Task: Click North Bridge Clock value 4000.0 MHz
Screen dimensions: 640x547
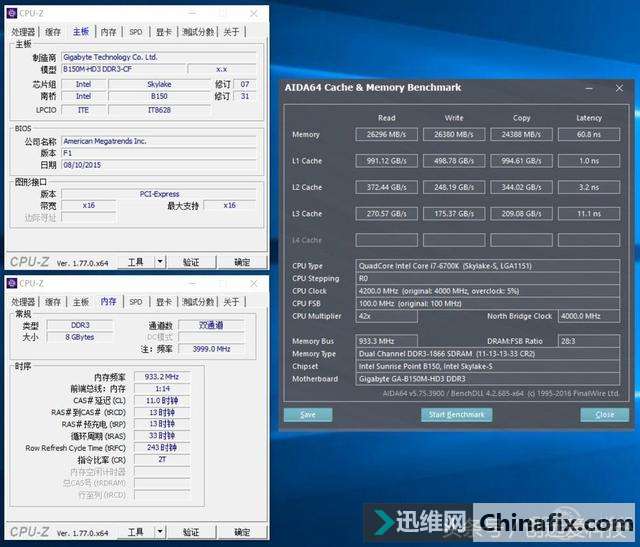Action: click(x=589, y=316)
